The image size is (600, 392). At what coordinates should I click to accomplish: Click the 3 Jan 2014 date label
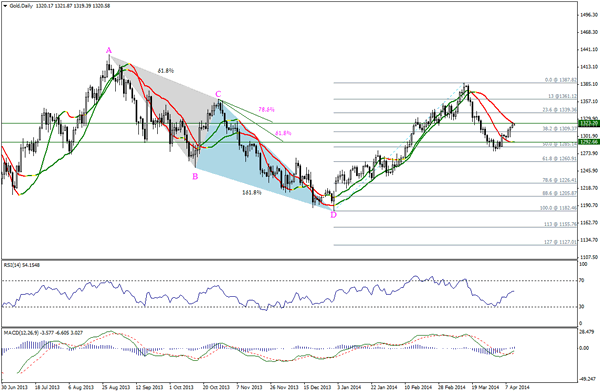(350, 387)
